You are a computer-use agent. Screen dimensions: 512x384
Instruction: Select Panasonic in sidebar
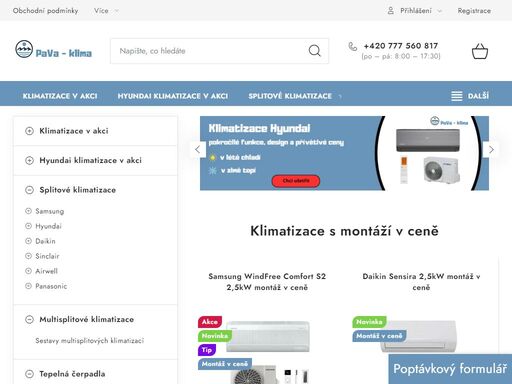(x=51, y=286)
